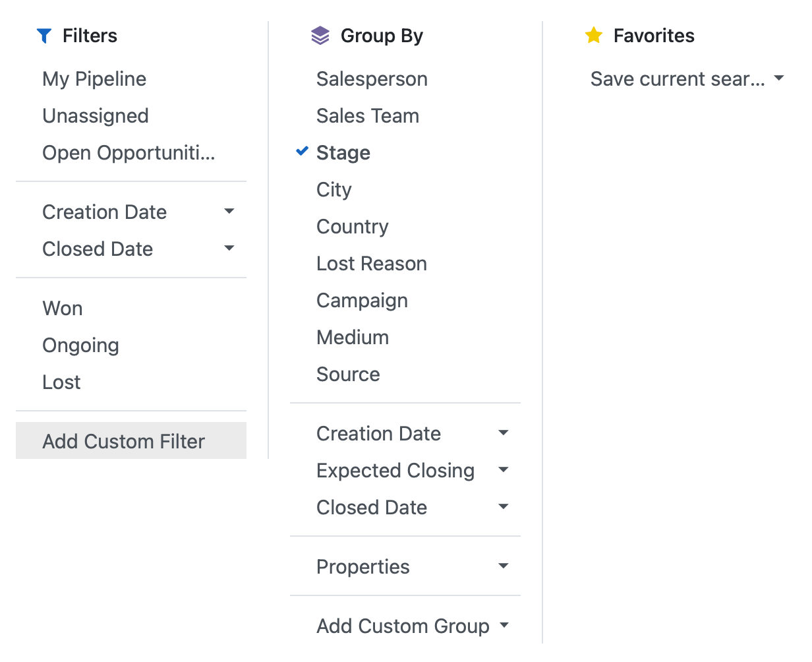Click the yellow star Favorites icon
This screenshot has width=812, height=662.
594,36
